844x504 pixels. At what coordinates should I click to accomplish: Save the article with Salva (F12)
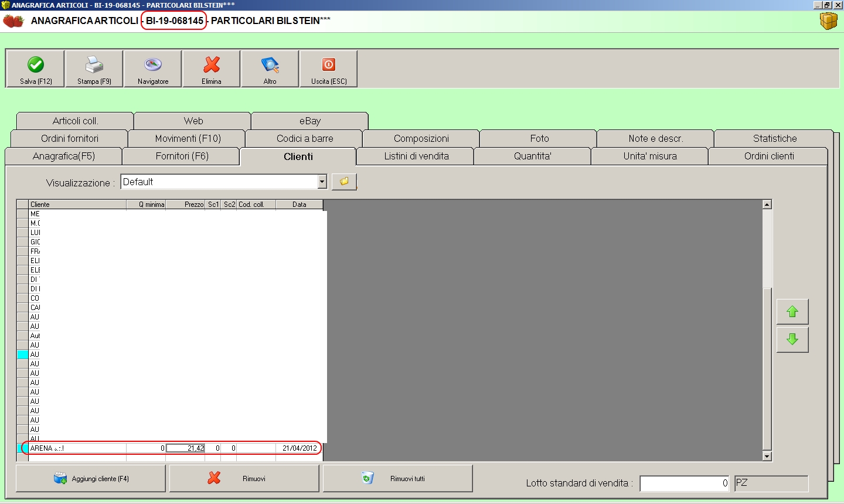coord(36,69)
